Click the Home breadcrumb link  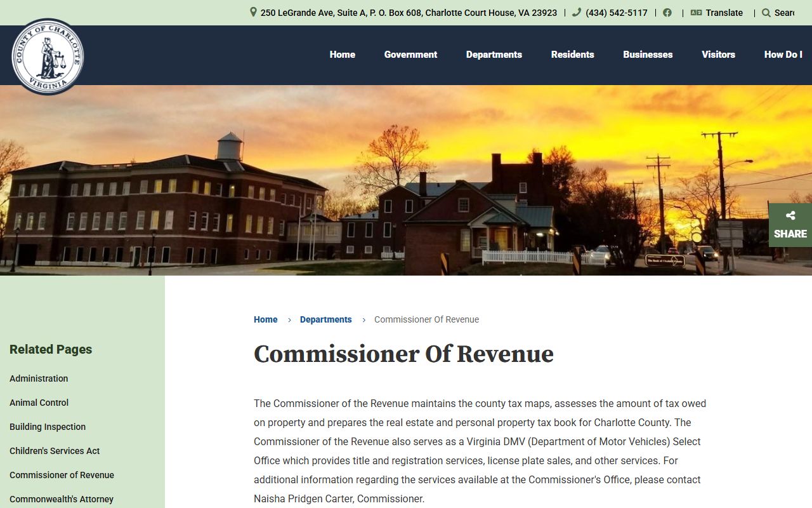[x=265, y=319]
